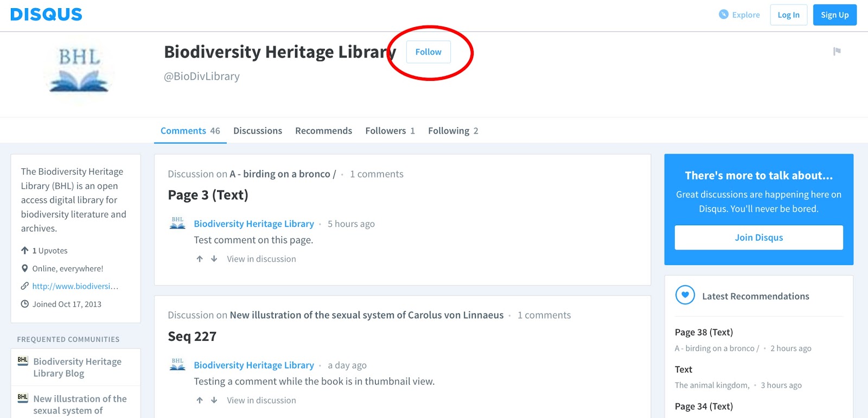Open 'View in discussion' under Page 3 comment

point(261,259)
